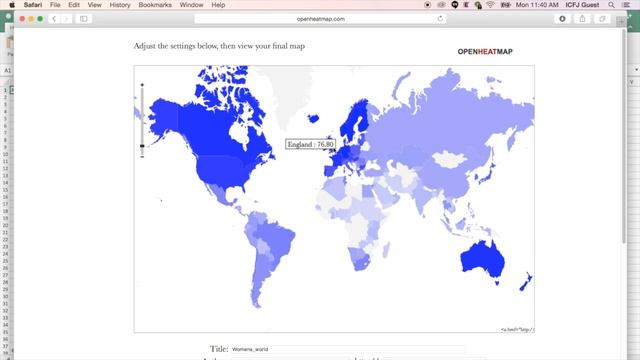This screenshot has height=360, width=640.
Task: Reload the openheatmap.com page
Action: pyautogui.click(x=440, y=19)
